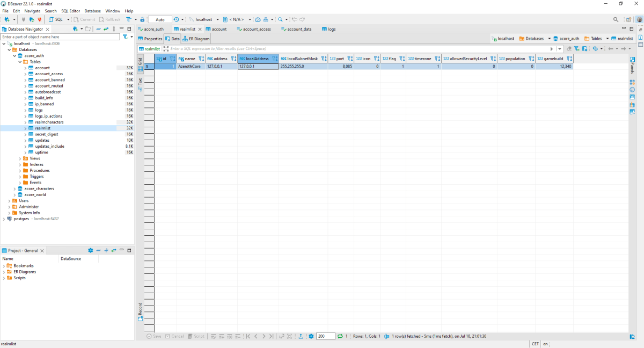Open the ER Diagram sub-tab
The width and height of the screenshot is (644, 348).
click(196, 39)
